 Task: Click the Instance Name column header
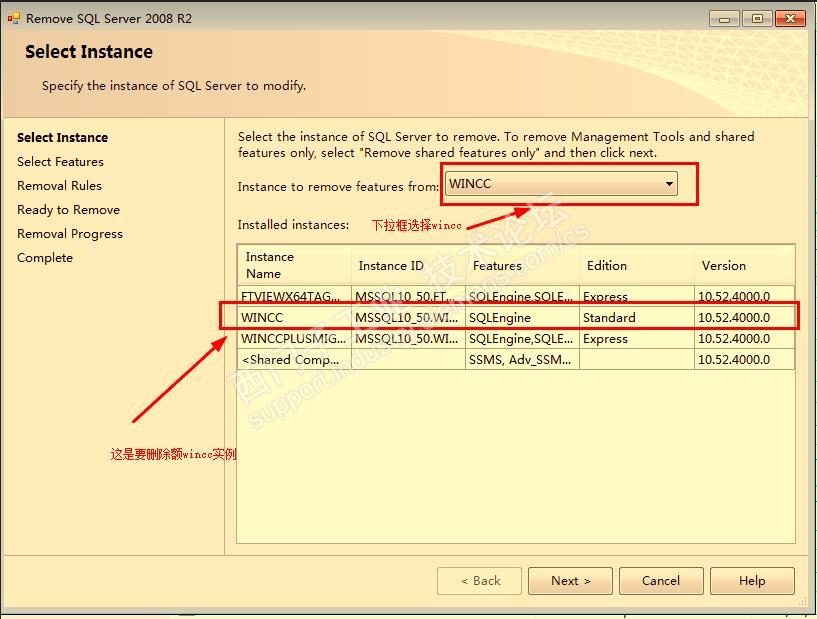294,265
